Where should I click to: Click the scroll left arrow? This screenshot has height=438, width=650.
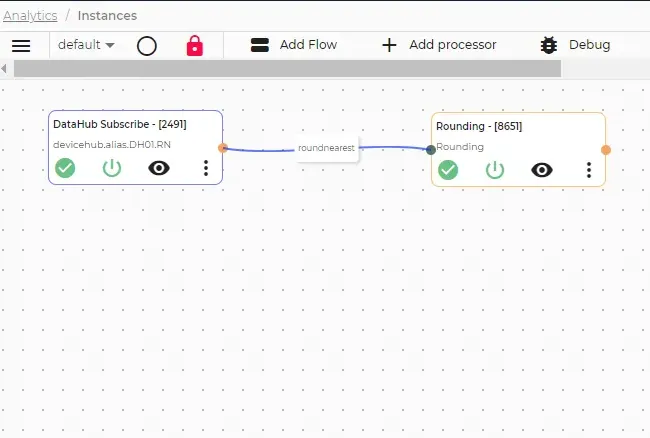4,68
